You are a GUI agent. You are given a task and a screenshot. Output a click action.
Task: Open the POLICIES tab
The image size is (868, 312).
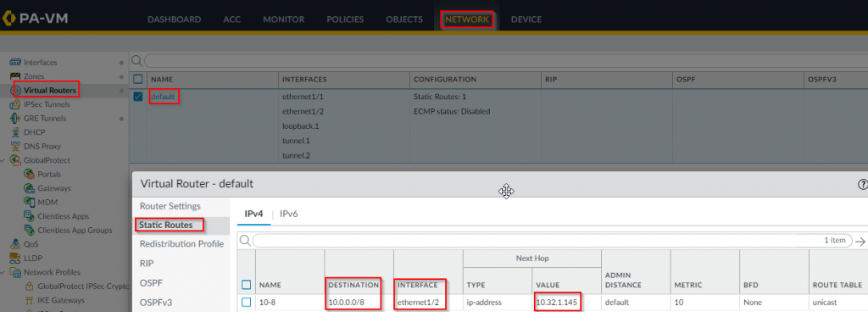pos(345,19)
